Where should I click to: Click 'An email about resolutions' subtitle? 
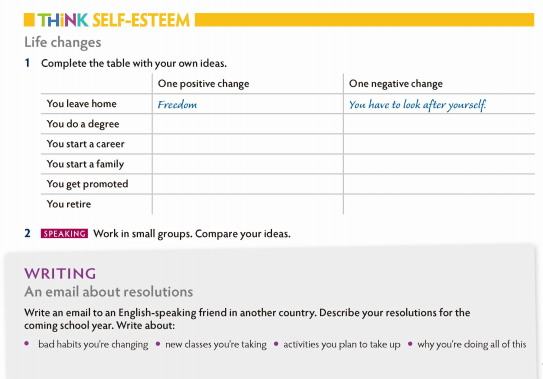click(x=108, y=292)
